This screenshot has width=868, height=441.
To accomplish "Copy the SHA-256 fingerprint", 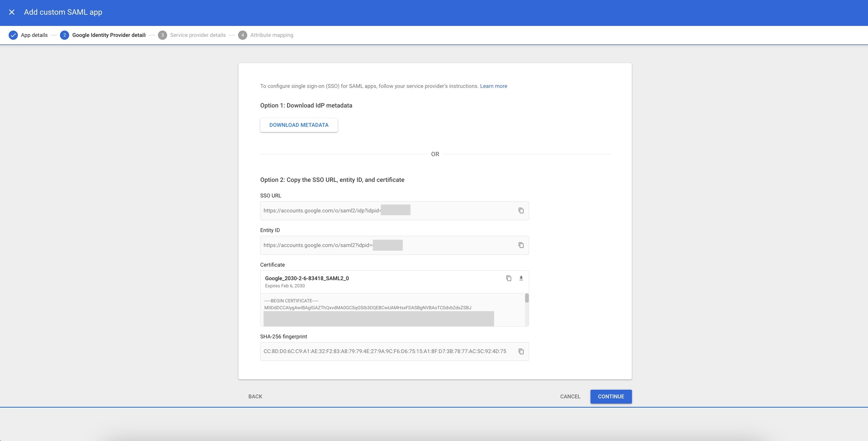I will click(x=521, y=351).
